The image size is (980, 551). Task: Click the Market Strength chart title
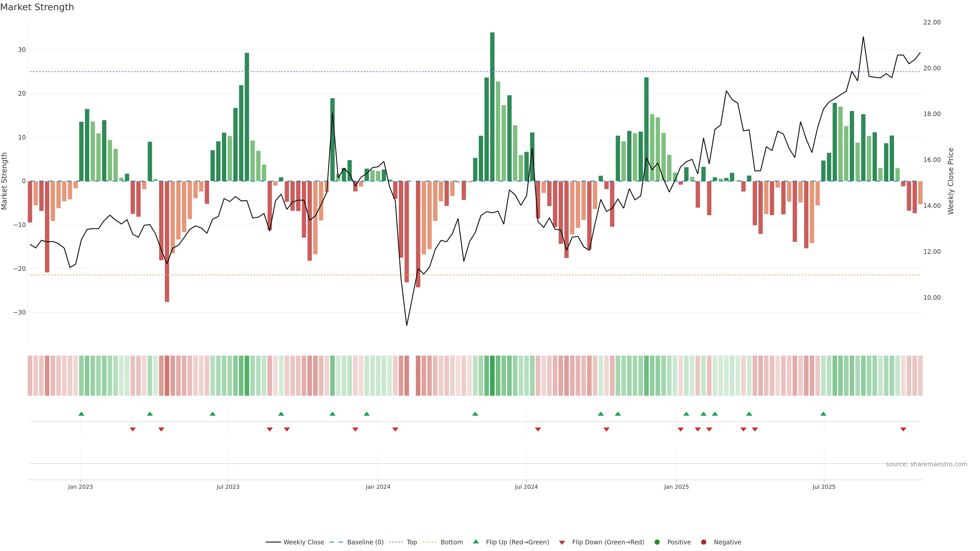(x=37, y=7)
